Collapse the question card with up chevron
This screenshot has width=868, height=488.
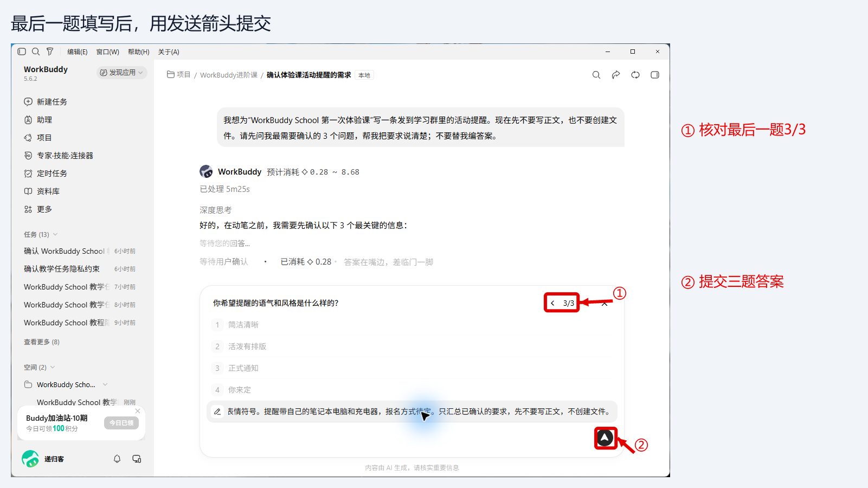tap(605, 303)
